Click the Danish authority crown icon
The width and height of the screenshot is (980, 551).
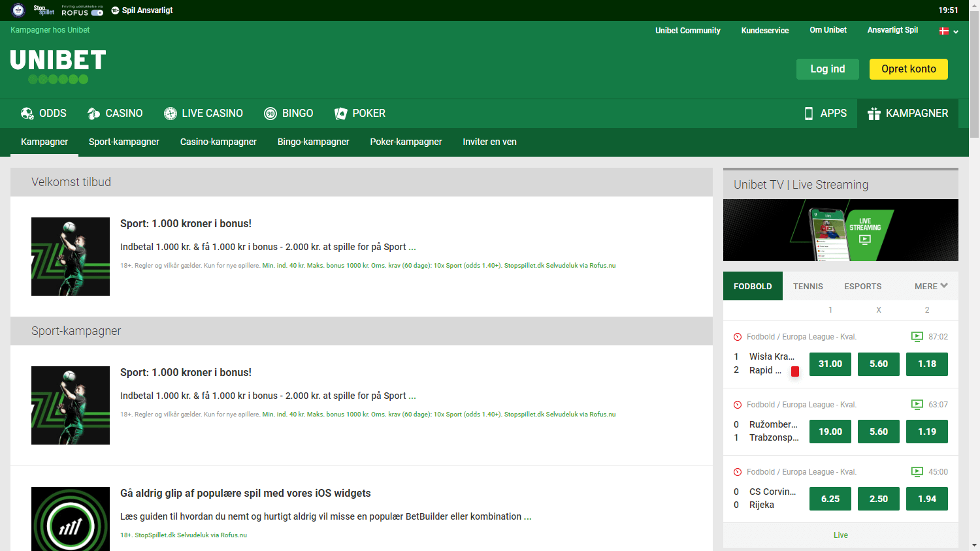pyautogui.click(x=18, y=10)
